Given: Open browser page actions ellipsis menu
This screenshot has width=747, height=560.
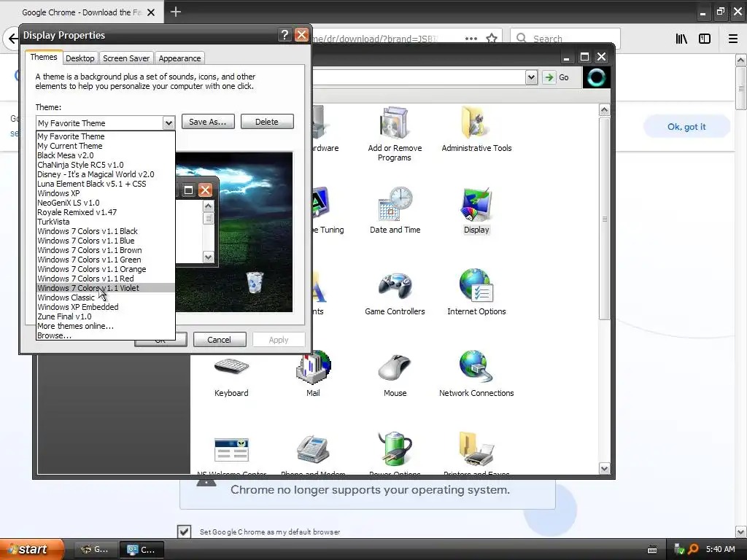Looking at the screenshot, I should tap(471, 39).
